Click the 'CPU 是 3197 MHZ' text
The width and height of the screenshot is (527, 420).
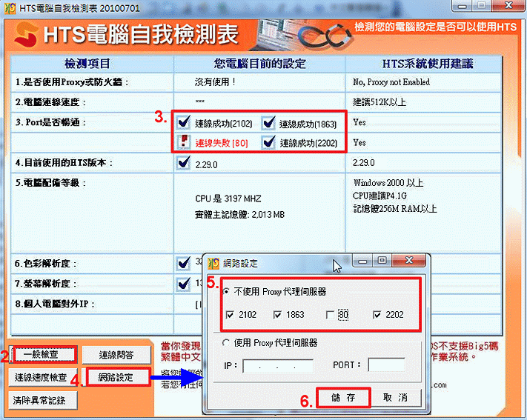click(x=228, y=199)
